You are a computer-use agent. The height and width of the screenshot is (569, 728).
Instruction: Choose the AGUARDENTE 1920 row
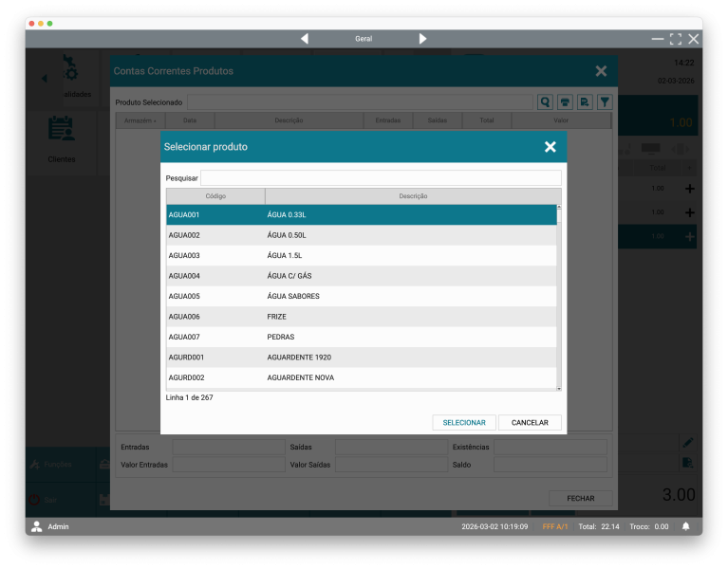coord(361,358)
